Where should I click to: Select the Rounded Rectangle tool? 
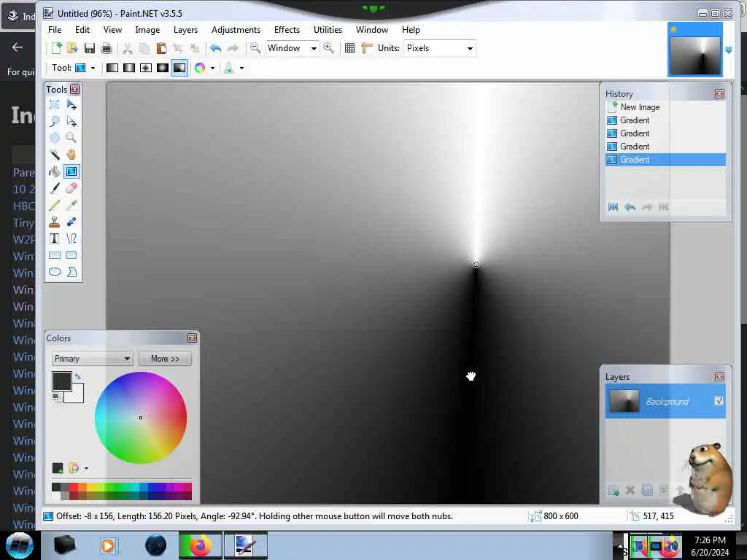point(71,255)
